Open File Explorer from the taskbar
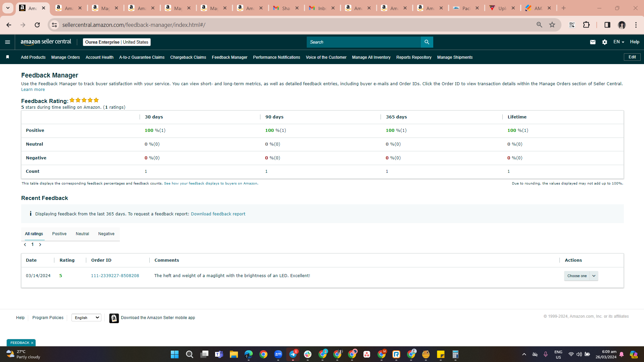The width and height of the screenshot is (644, 362). (234, 354)
